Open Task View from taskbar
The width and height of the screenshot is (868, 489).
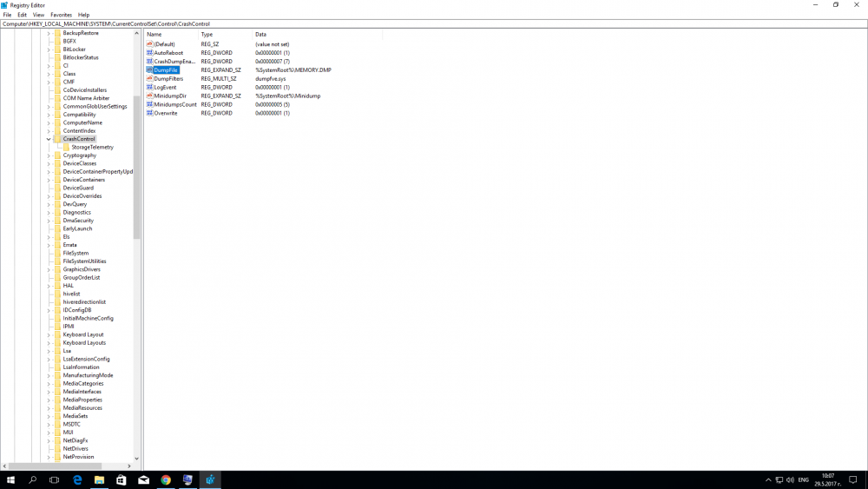coord(54,480)
